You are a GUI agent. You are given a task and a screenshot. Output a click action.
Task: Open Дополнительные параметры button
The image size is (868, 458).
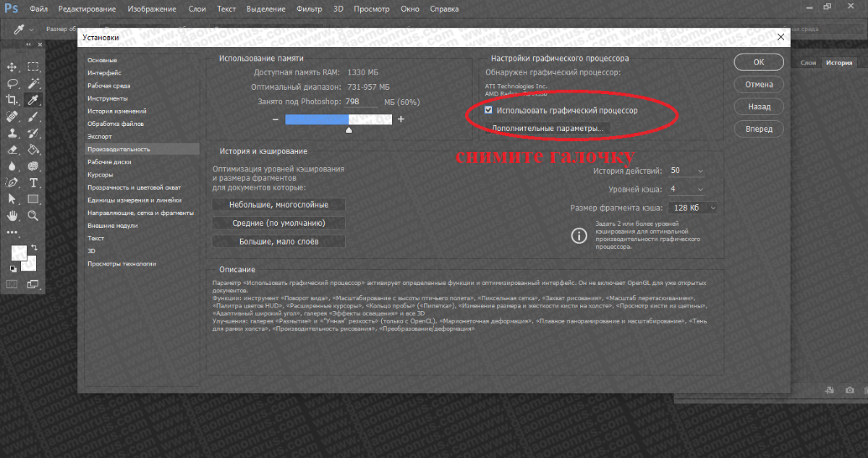pos(548,128)
